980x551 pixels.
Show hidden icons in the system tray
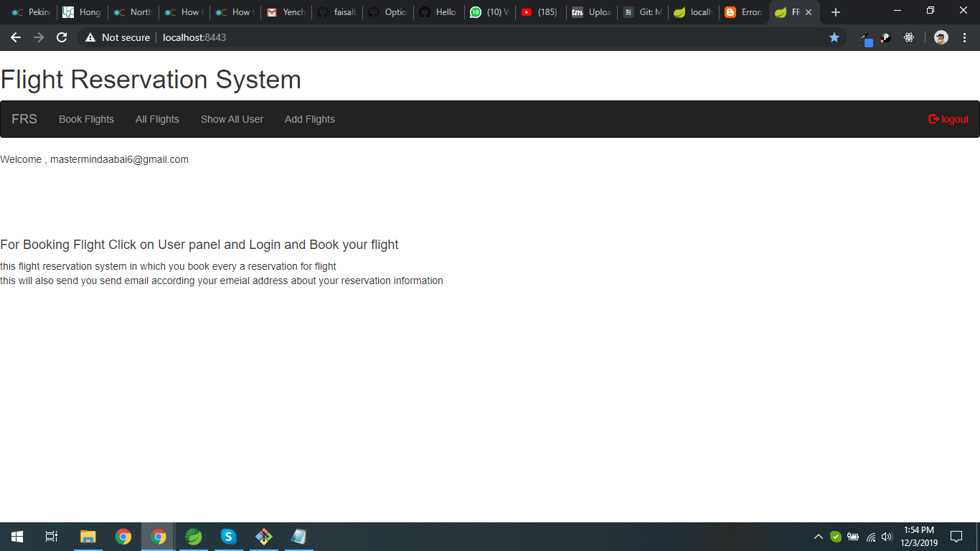pyautogui.click(x=818, y=536)
